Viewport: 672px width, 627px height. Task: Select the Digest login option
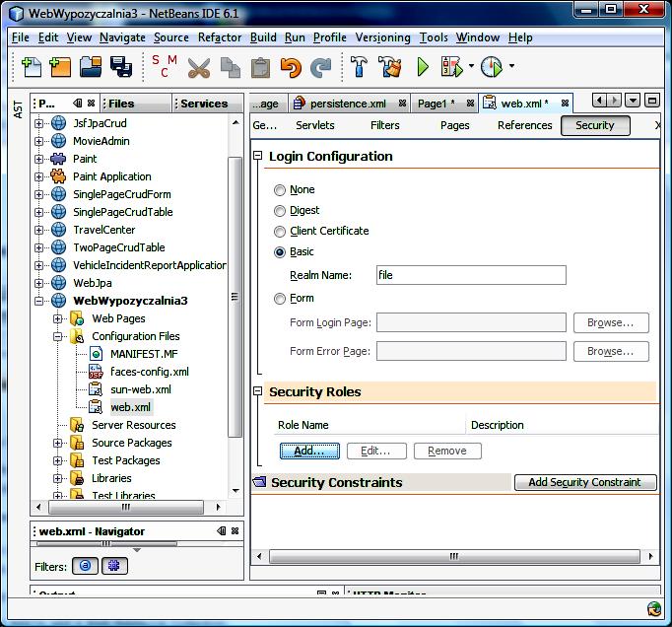pos(280,211)
